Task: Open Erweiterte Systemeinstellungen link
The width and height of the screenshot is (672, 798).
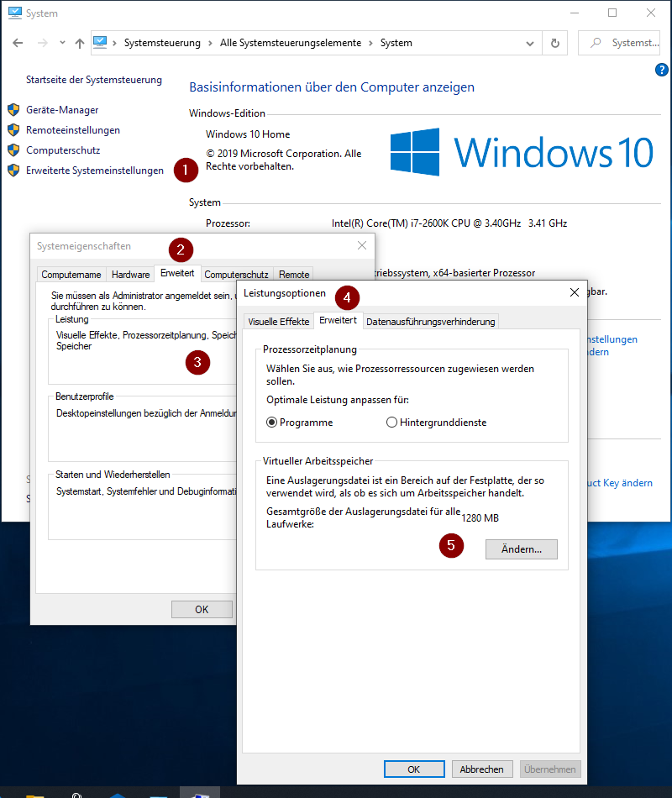Action: (95, 171)
